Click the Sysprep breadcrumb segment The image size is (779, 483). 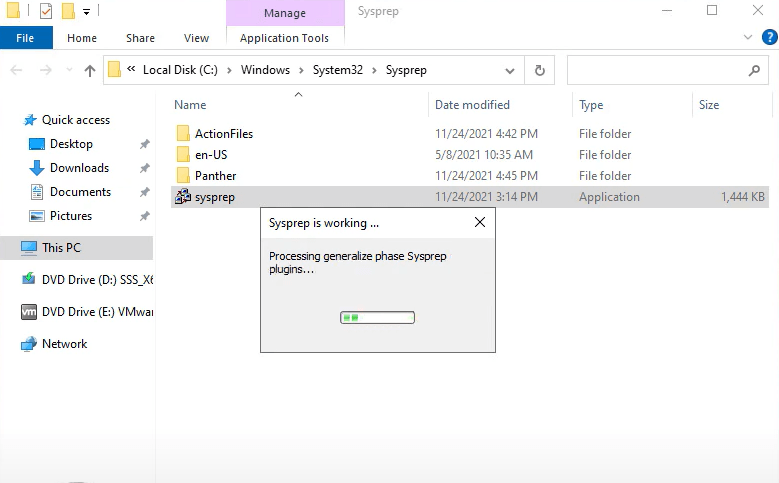tap(406, 70)
